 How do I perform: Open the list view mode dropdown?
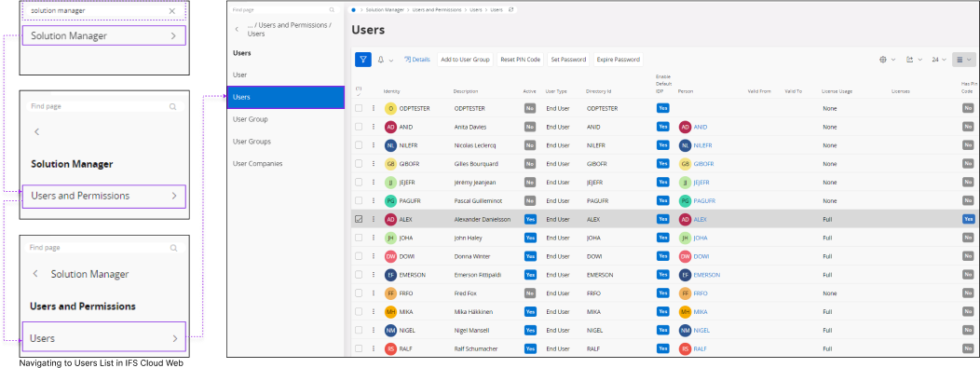pyautogui.click(x=965, y=60)
